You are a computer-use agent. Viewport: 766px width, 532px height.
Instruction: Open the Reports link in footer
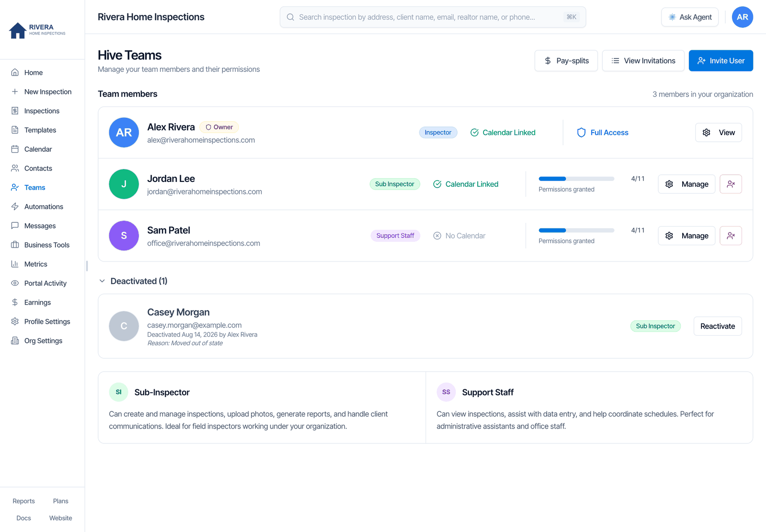(23, 501)
